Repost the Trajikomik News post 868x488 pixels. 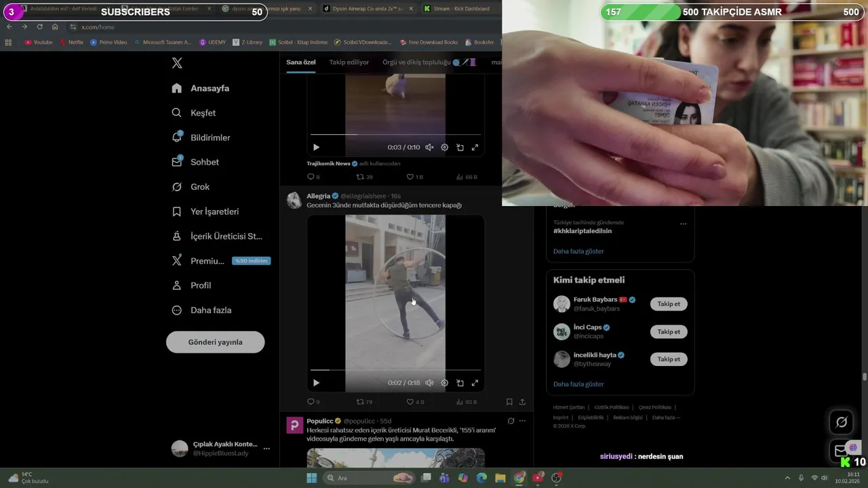click(x=364, y=177)
